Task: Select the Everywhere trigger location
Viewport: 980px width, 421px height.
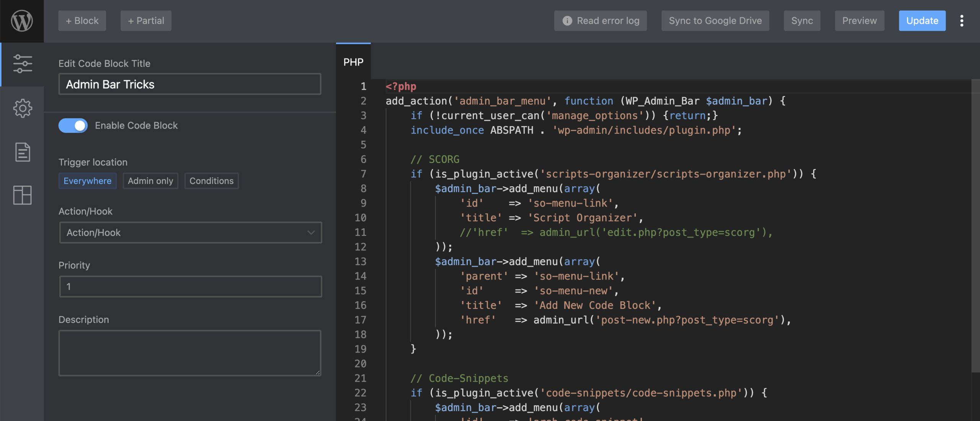Action: point(87,181)
